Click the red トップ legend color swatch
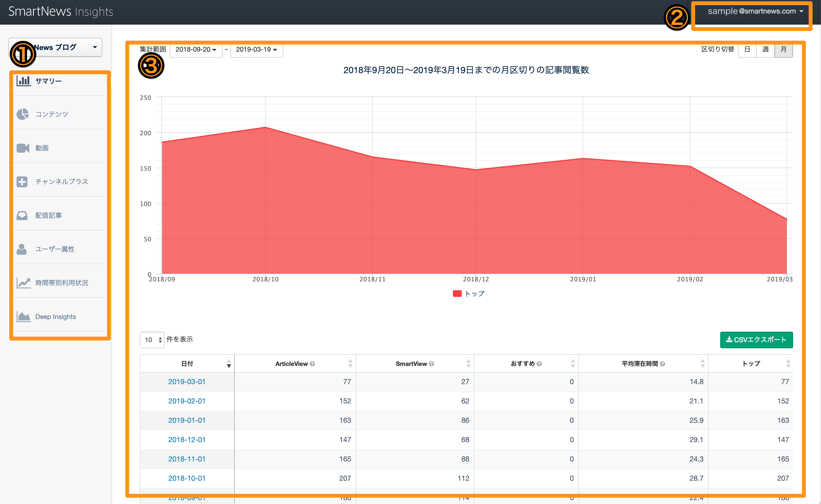821x504 pixels. [x=457, y=294]
